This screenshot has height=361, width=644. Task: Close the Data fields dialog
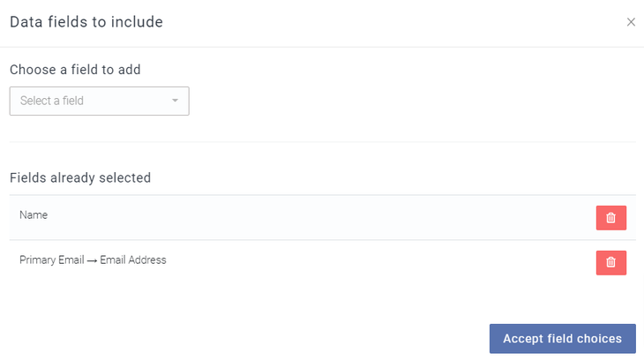[631, 22]
